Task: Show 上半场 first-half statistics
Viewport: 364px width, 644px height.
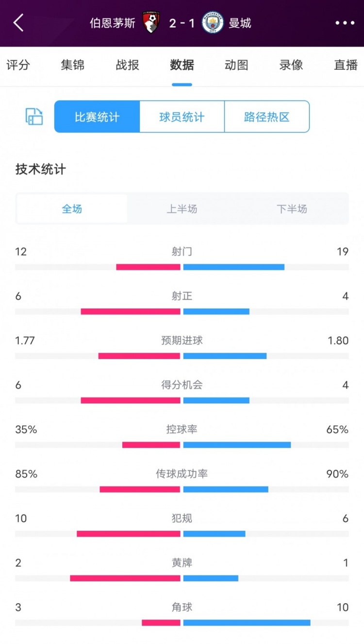Action: tap(182, 209)
